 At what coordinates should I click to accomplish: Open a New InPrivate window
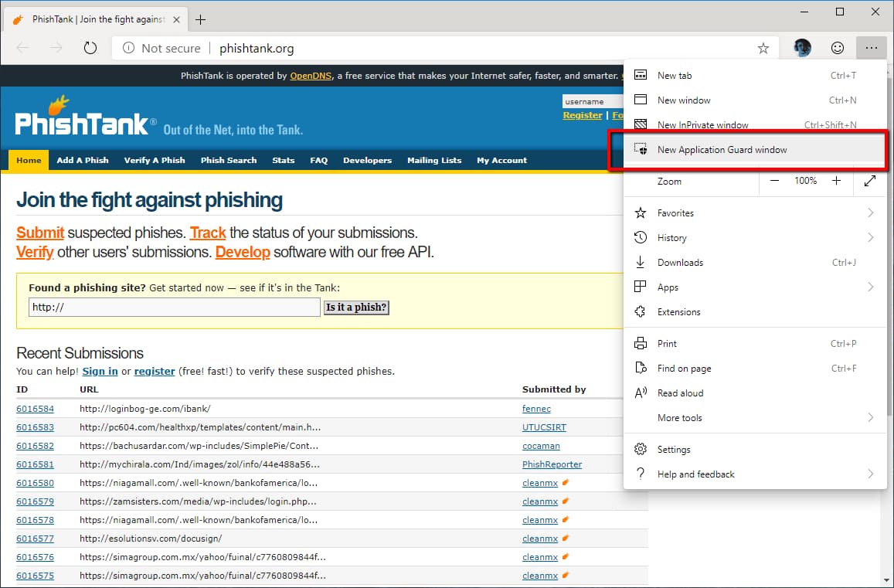[x=702, y=124]
